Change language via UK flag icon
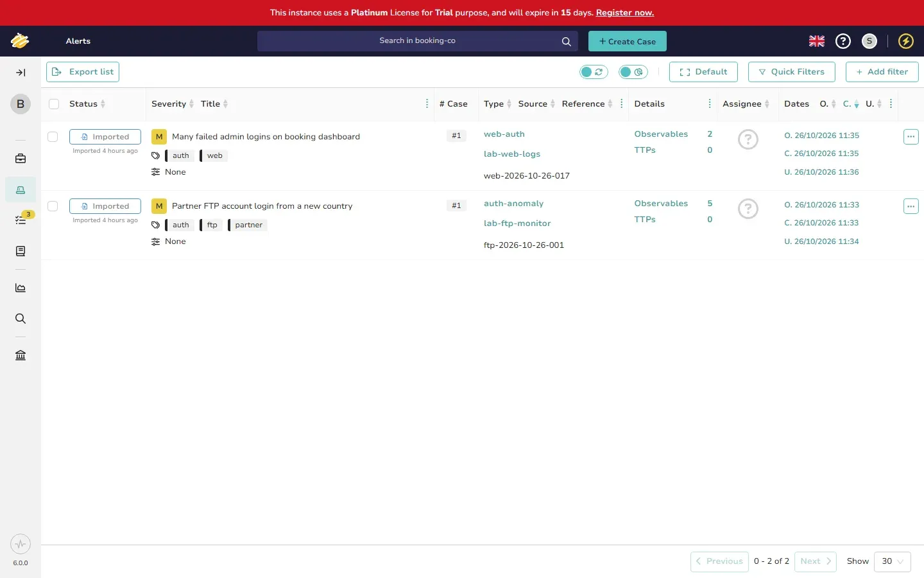The height and width of the screenshot is (578, 924). (x=817, y=41)
